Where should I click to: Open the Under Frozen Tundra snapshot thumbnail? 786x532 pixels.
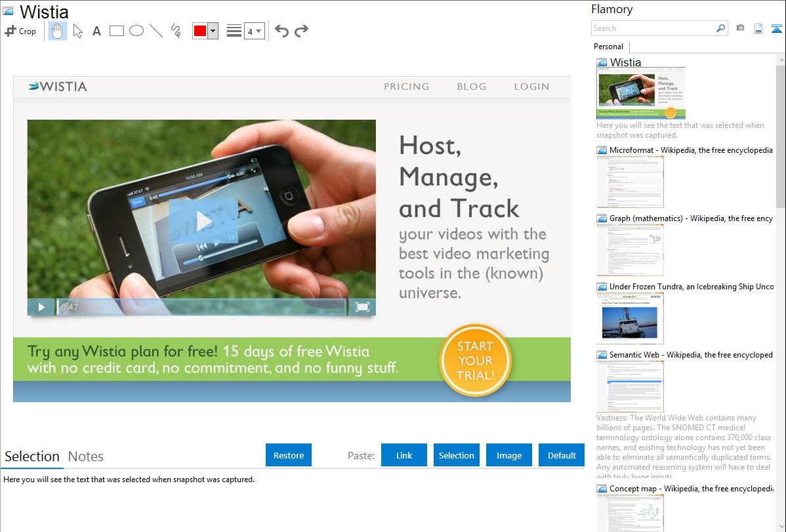(x=630, y=318)
